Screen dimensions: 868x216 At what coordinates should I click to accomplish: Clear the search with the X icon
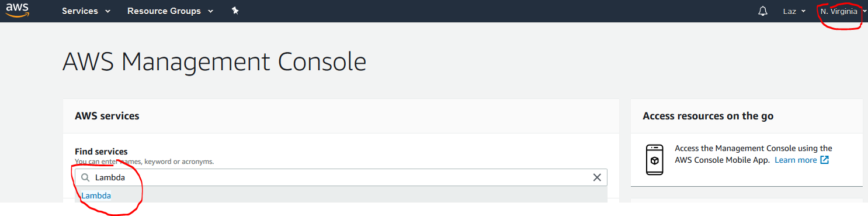point(597,177)
